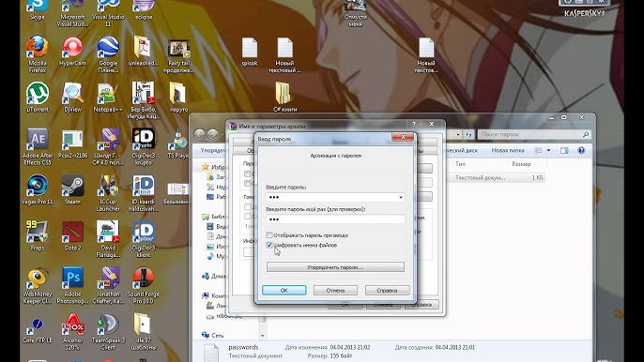Select the WebMoney Keeper desktop icon
Image resolution: width=644 pixels, height=362 pixels.
coord(37,286)
